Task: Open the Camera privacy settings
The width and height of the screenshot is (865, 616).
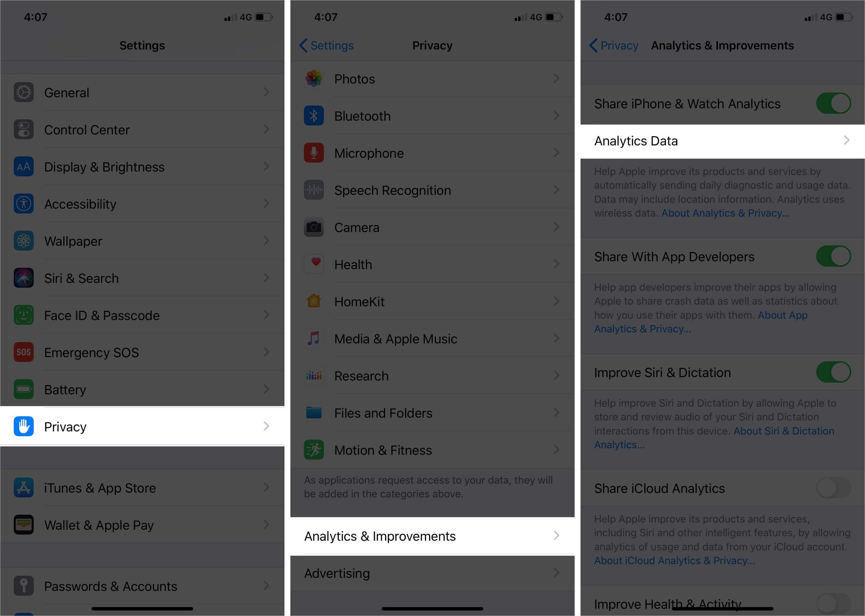Action: click(x=432, y=227)
